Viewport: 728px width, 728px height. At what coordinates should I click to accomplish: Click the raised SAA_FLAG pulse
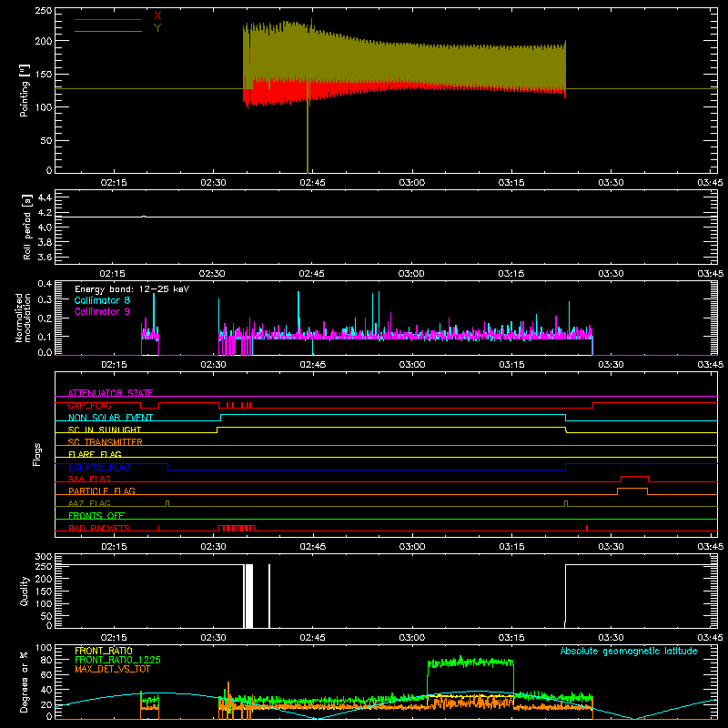pyautogui.click(x=634, y=477)
